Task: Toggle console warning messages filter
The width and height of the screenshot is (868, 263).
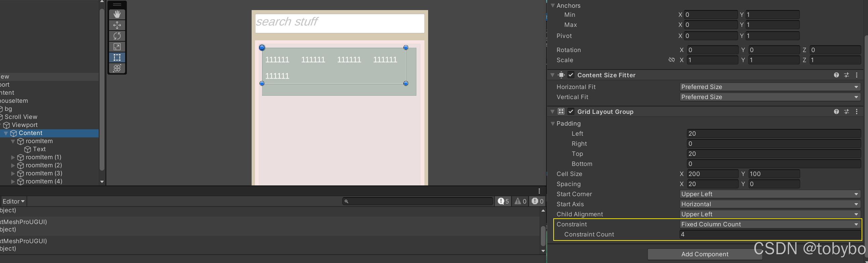Action: [520, 201]
